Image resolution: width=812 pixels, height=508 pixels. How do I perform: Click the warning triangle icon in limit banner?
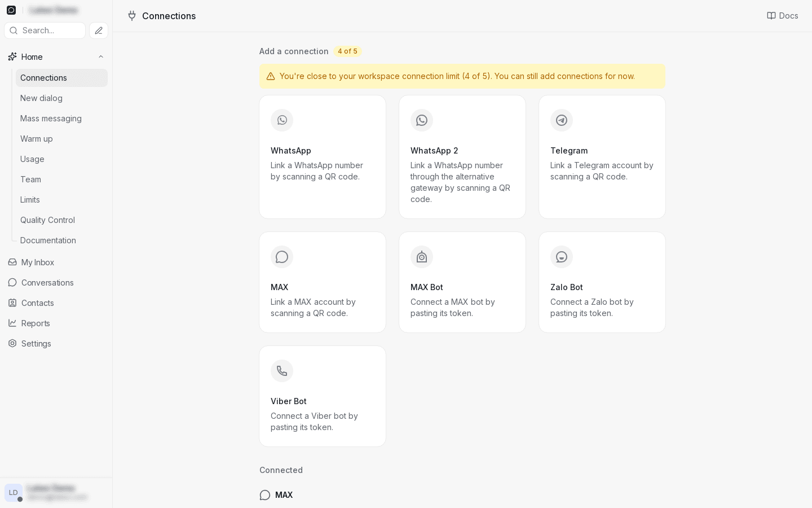coord(271,76)
